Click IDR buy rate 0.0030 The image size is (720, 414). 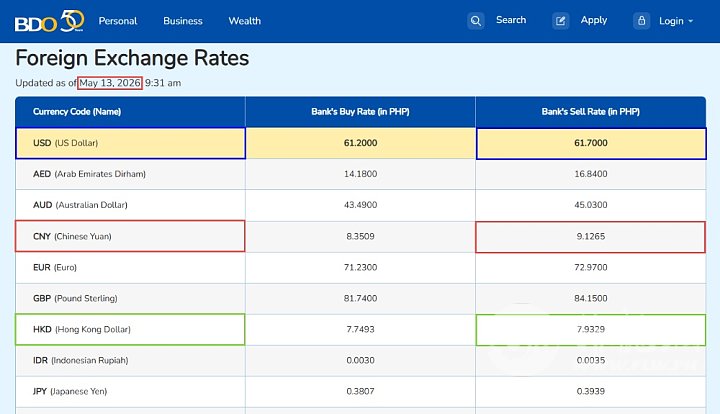pos(360,361)
